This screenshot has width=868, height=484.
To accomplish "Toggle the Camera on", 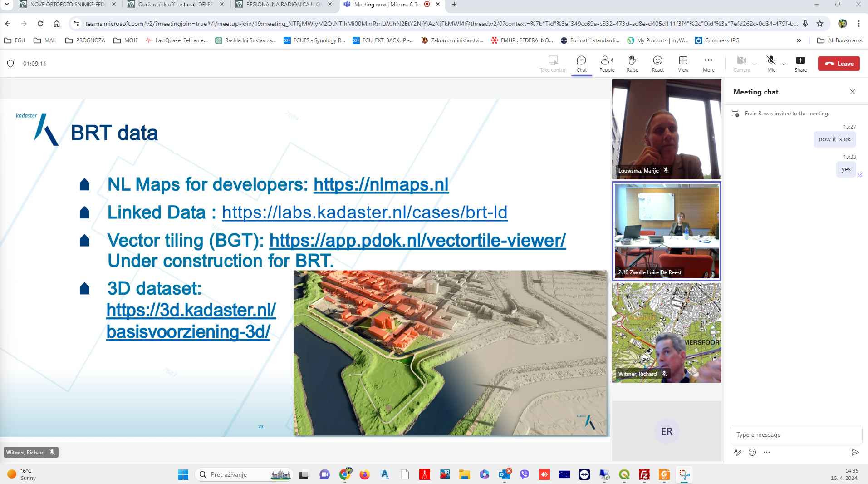I will click(741, 64).
